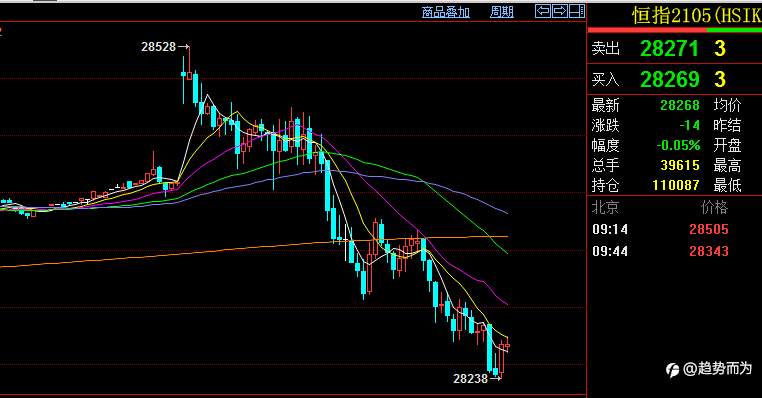The width and height of the screenshot is (762, 398).
Task: Click the 卖出 price 28271
Action: [x=669, y=49]
